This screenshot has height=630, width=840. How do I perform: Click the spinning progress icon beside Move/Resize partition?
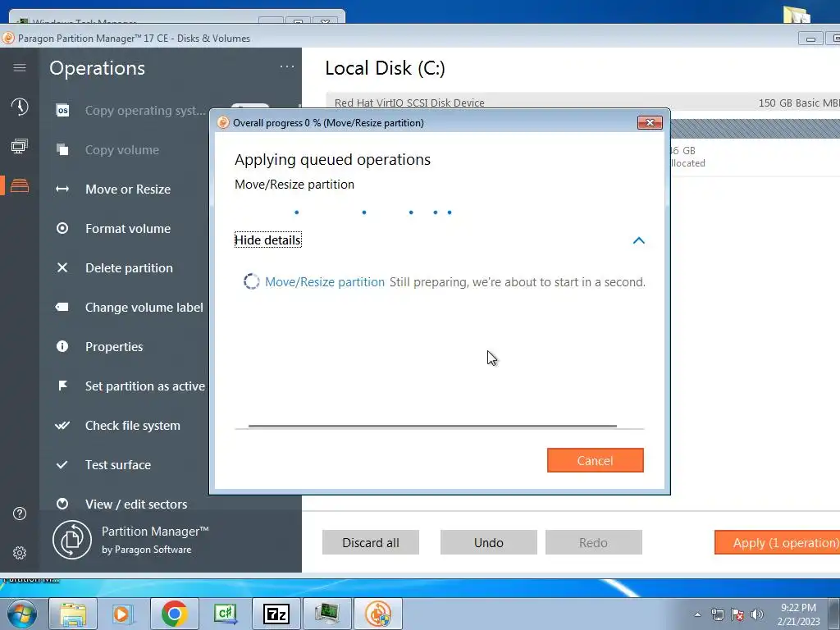pyautogui.click(x=252, y=282)
